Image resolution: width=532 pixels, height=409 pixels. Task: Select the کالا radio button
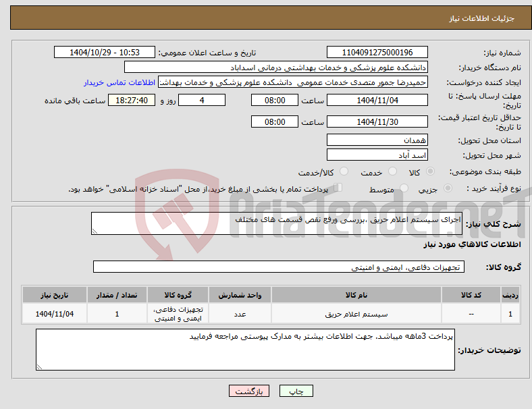point(430,171)
